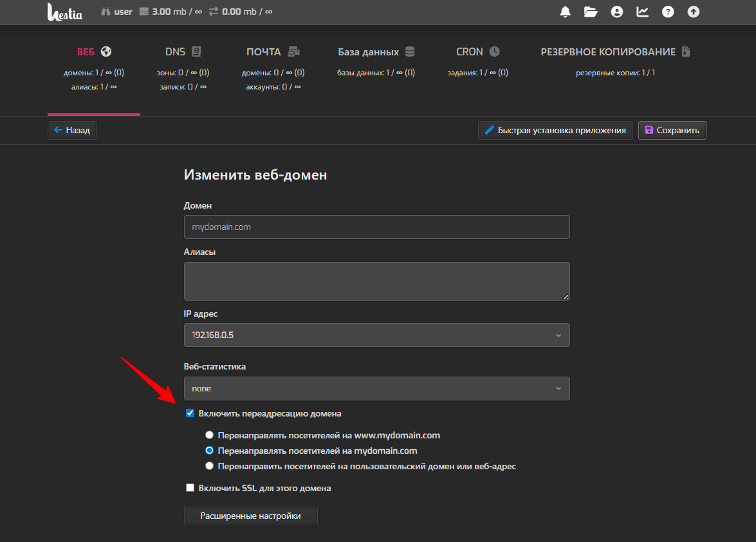
Task: Click "алиасы: 1 / ∞" text
Action: coord(94,87)
